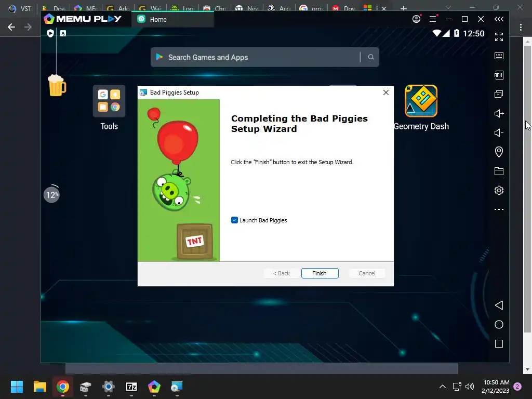Open the multi-instance manager icon
This screenshot has width=532, height=399.
pyautogui.click(x=499, y=94)
